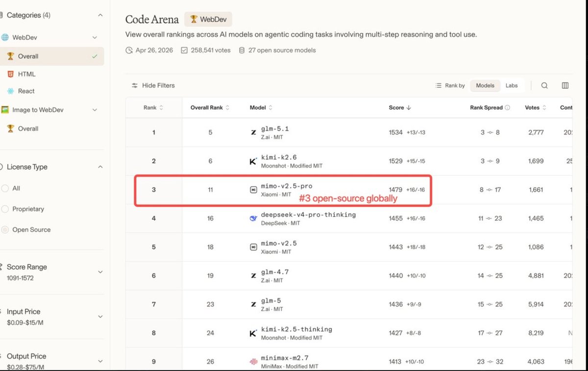The height and width of the screenshot is (371, 588).
Task: Click the Z.ai logo next to glm-4.7
Action: [x=253, y=276]
